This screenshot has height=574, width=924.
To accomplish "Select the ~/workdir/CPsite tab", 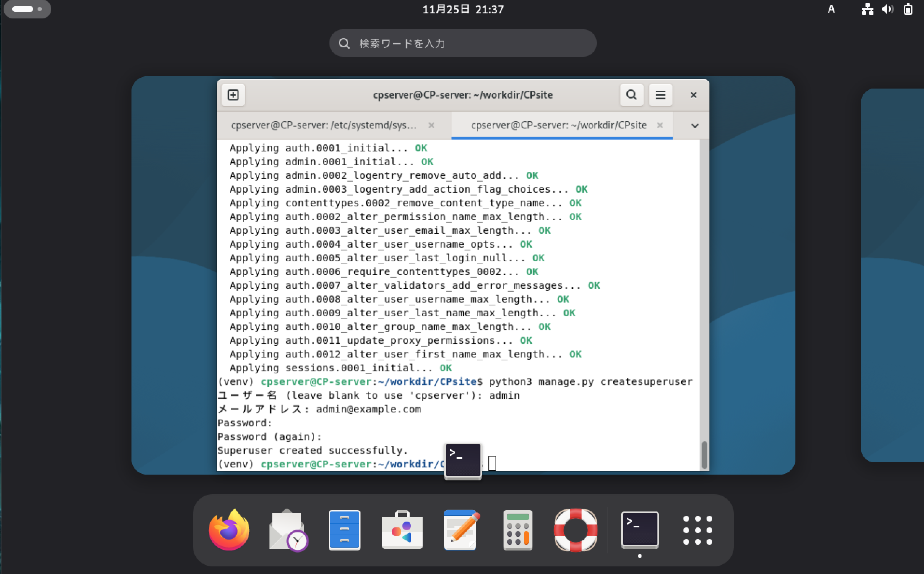I will pos(558,125).
